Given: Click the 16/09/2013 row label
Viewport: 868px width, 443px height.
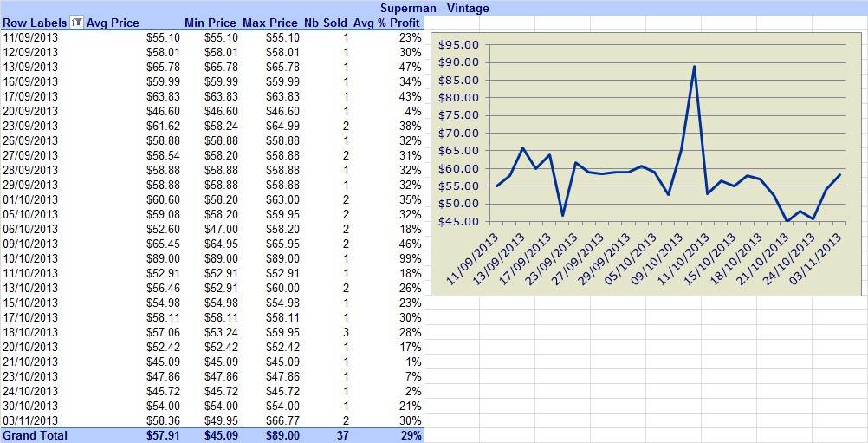Looking at the screenshot, I should pos(30,82).
